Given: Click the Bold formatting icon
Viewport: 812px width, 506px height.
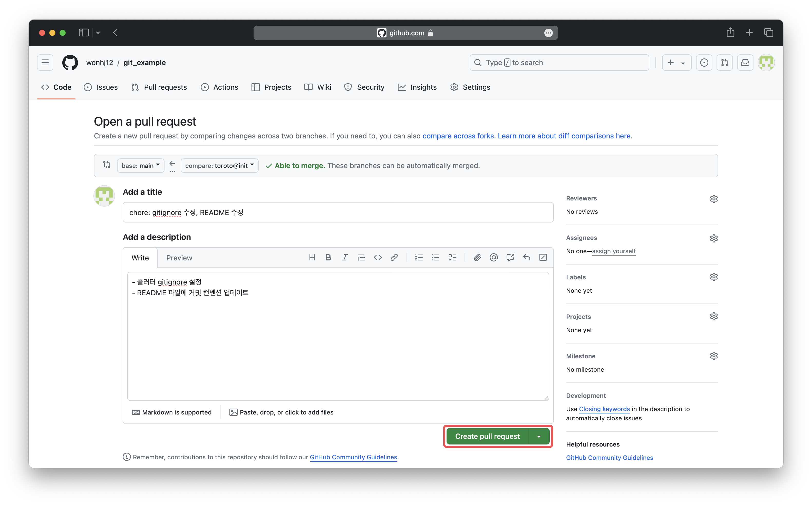Looking at the screenshot, I should coord(328,257).
